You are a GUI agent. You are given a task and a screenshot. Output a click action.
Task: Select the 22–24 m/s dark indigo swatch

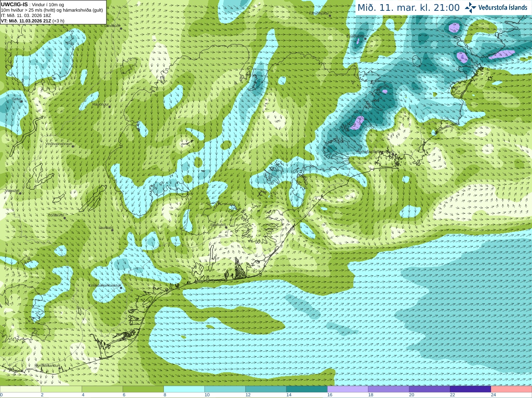click(470, 389)
